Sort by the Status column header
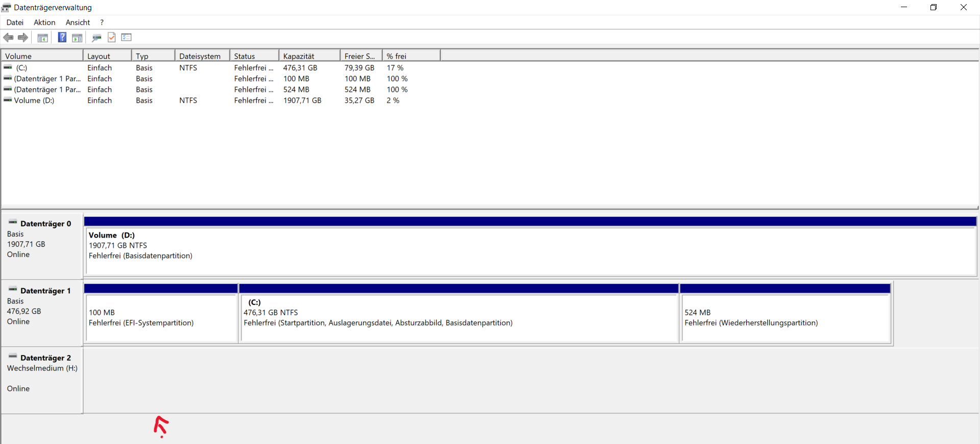The height and width of the screenshot is (444, 980). (x=254, y=56)
